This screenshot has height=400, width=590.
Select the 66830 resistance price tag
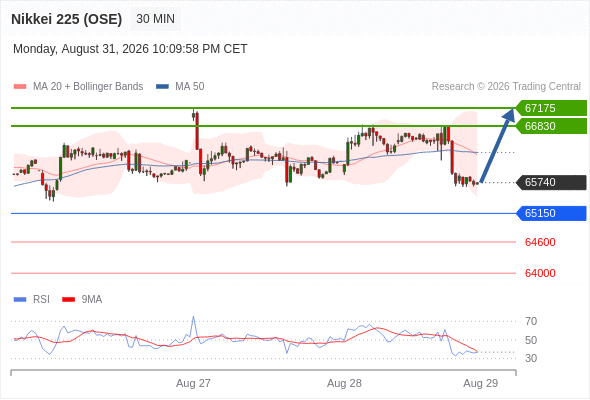point(551,126)
